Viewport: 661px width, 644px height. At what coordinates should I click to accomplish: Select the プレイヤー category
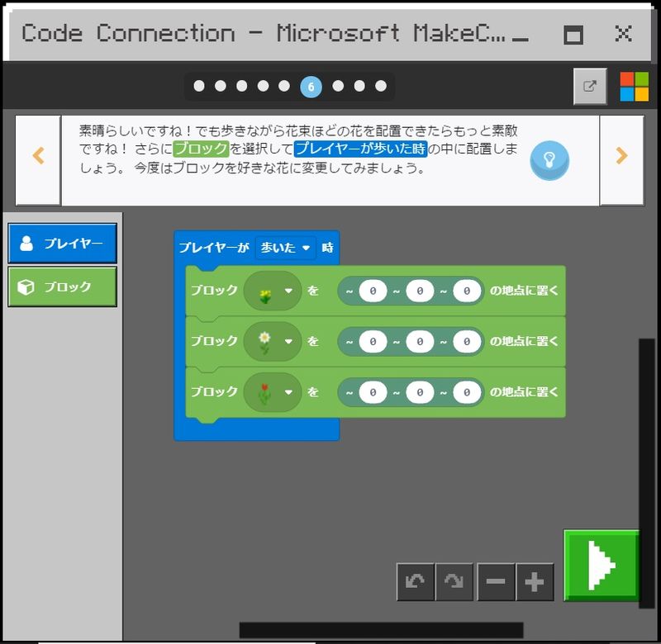tap(63, 244)
